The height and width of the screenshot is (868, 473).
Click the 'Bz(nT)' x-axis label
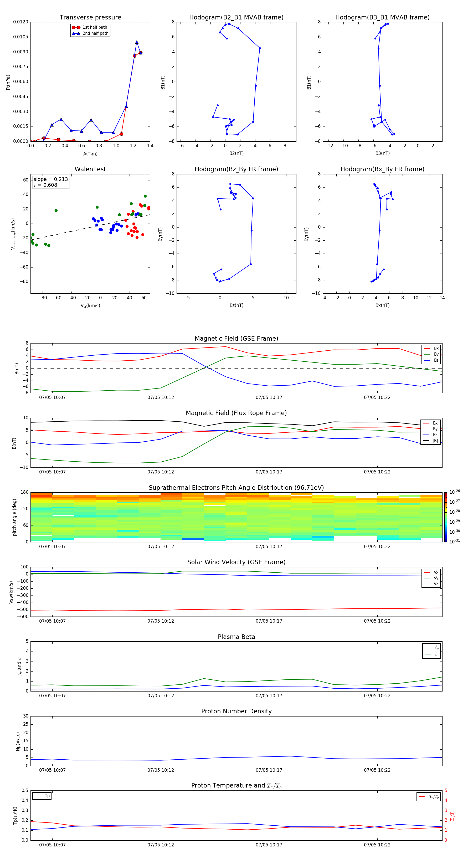click(236, 305)
